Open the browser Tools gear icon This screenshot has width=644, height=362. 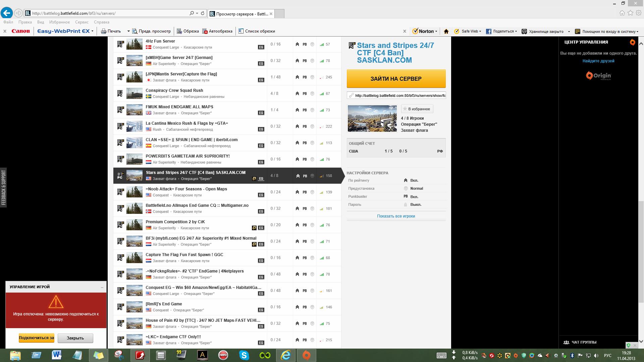coord(639,13)
